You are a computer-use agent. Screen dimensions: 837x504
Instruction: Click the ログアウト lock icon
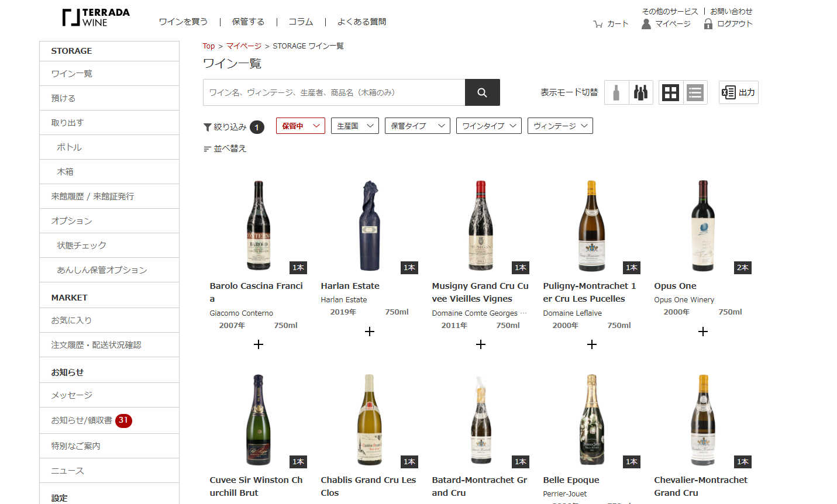[708, 24]
